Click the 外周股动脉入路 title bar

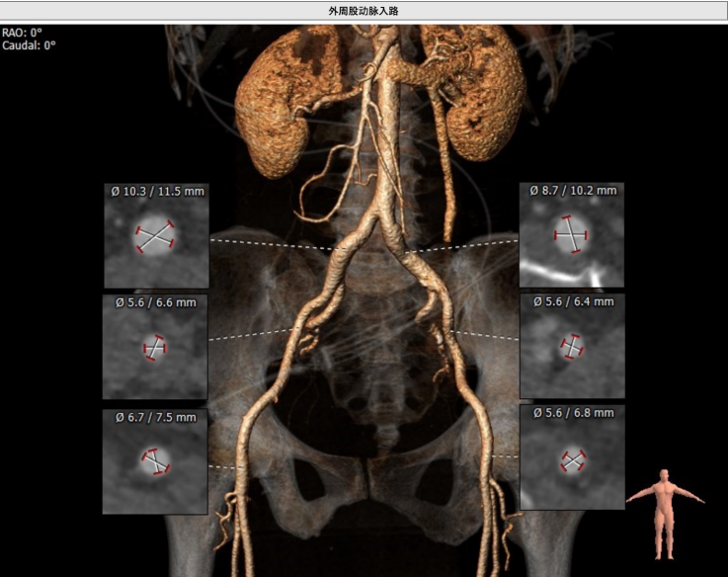point(364,10)
